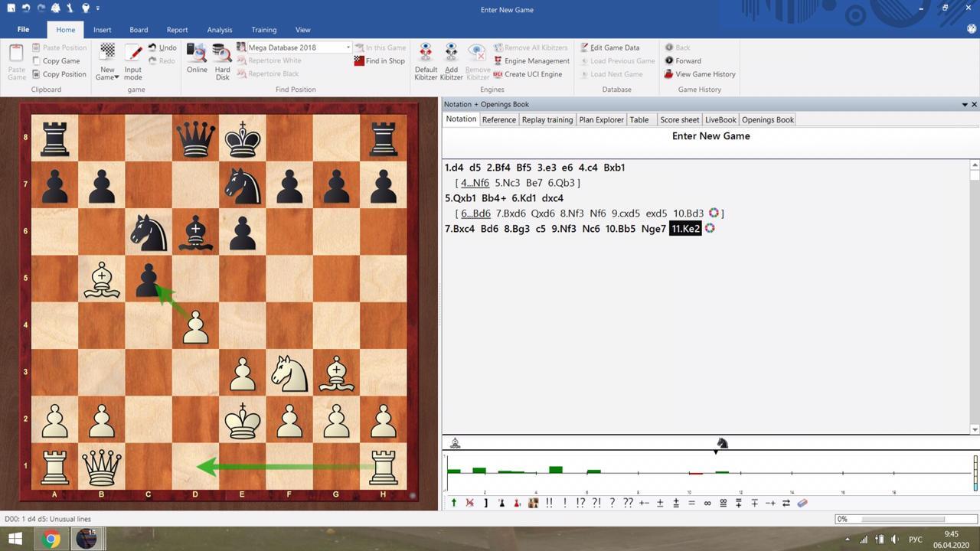Click View Game History
980x551 pixels.
(x=704, y=74)
